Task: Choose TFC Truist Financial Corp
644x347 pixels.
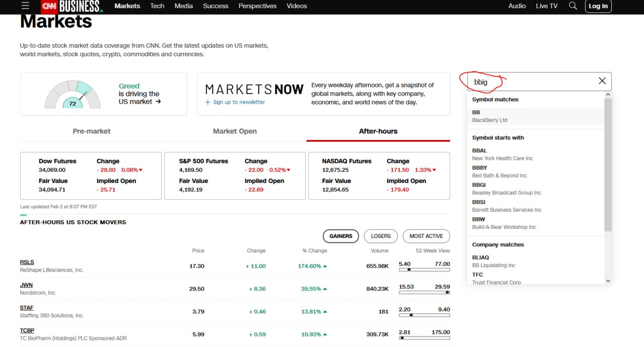Action: [x=536, y=278]
